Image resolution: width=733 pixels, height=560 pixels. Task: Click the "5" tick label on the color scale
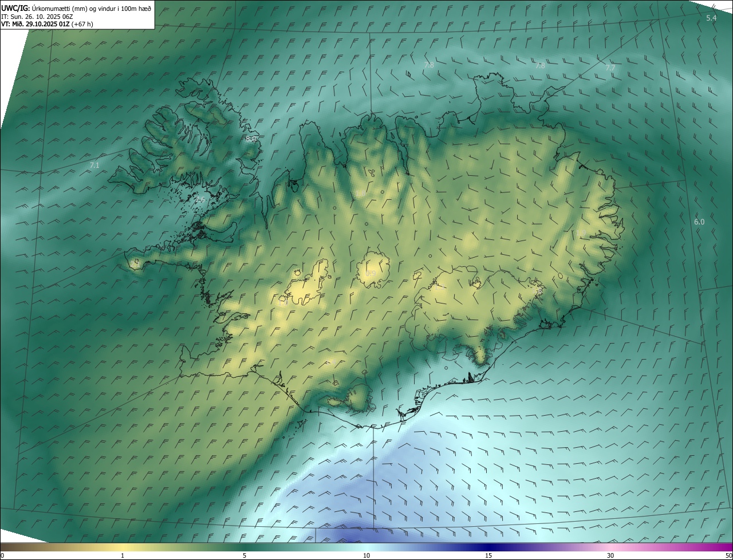[245, 555]
